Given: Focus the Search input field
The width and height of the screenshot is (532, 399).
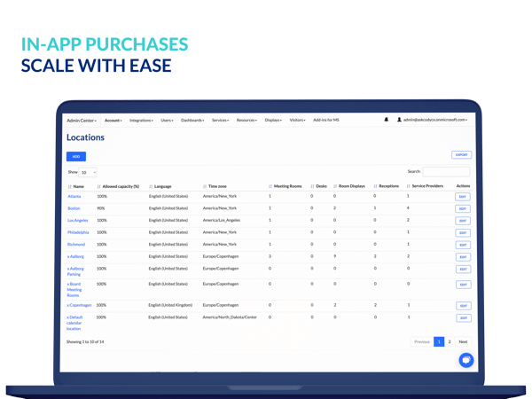Looking at the screenshot, I should point(446,171).
